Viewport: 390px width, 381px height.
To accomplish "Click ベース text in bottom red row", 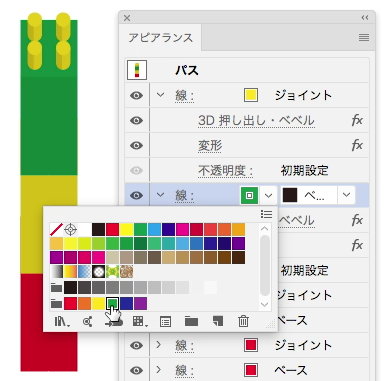I will 291,370.
